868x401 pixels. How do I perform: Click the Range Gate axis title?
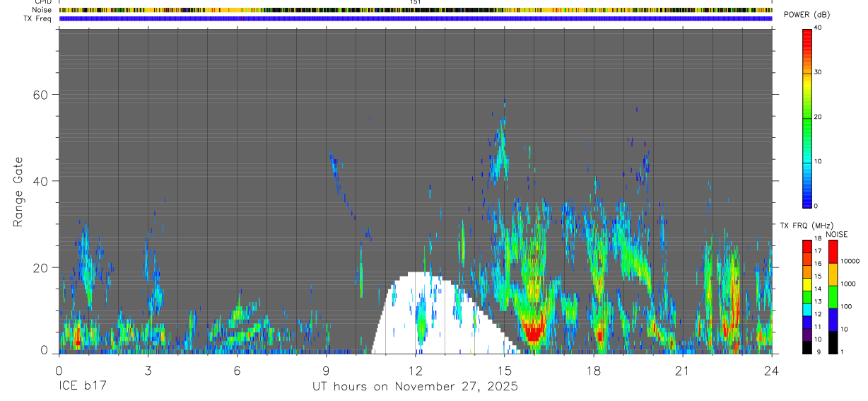coord(18,192)
